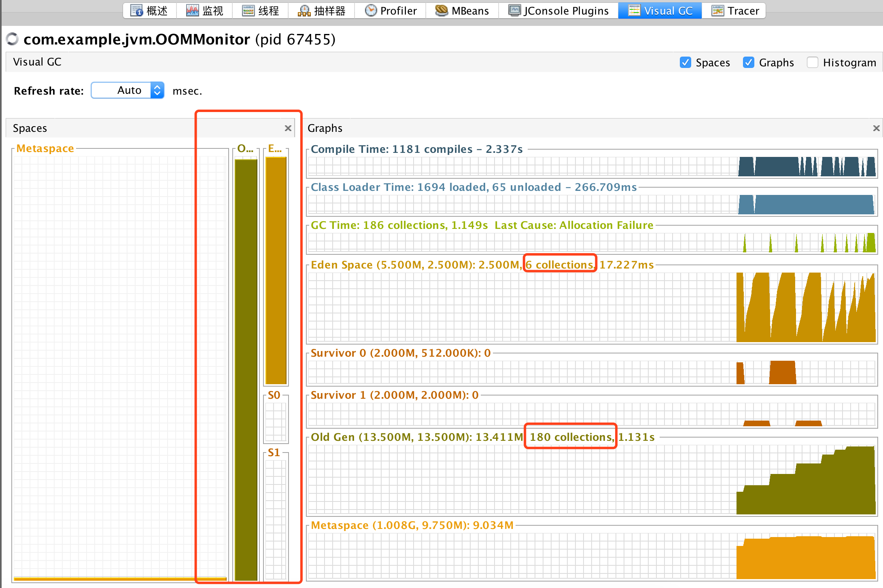Screen dimensions: 883x588
Task: Click the 抽样器 sampler icon
Action: coord(304,11)
